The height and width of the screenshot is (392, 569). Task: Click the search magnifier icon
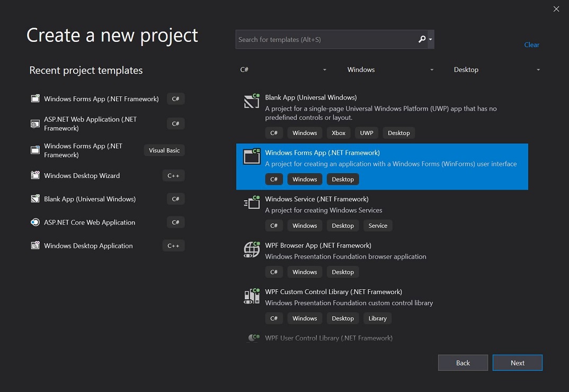point(422,39)
